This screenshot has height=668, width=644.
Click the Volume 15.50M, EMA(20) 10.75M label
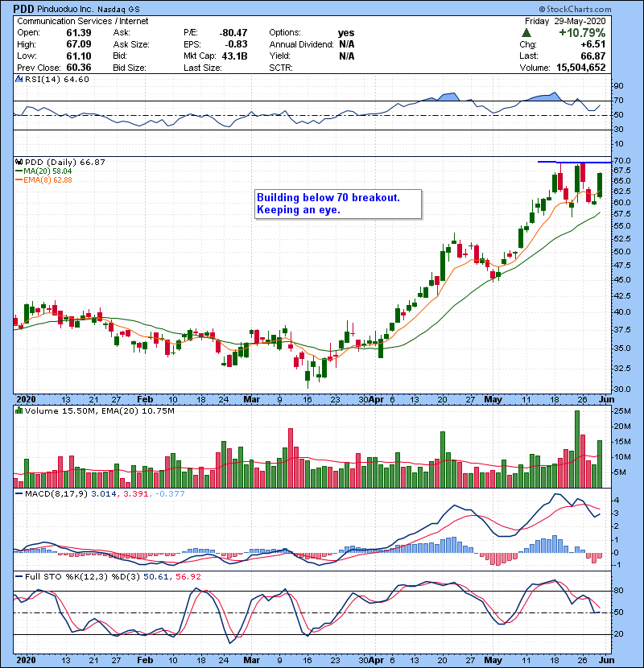(100, 410)
